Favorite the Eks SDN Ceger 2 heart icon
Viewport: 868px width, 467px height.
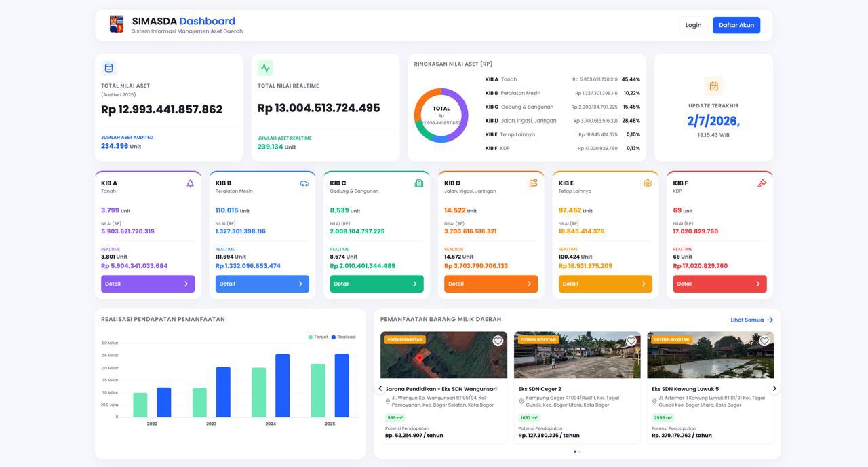[631, 341]
